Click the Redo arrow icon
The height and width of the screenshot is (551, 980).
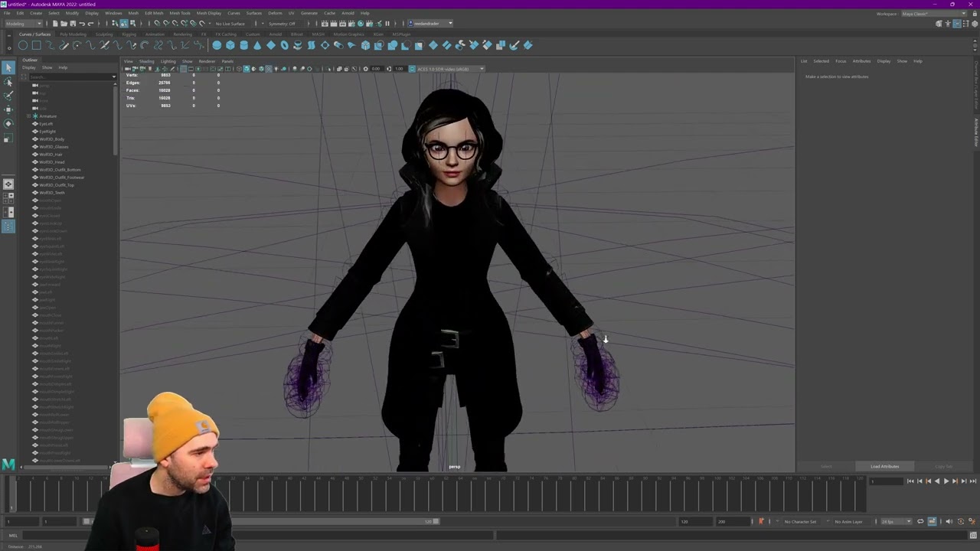(x=90, y=24)
